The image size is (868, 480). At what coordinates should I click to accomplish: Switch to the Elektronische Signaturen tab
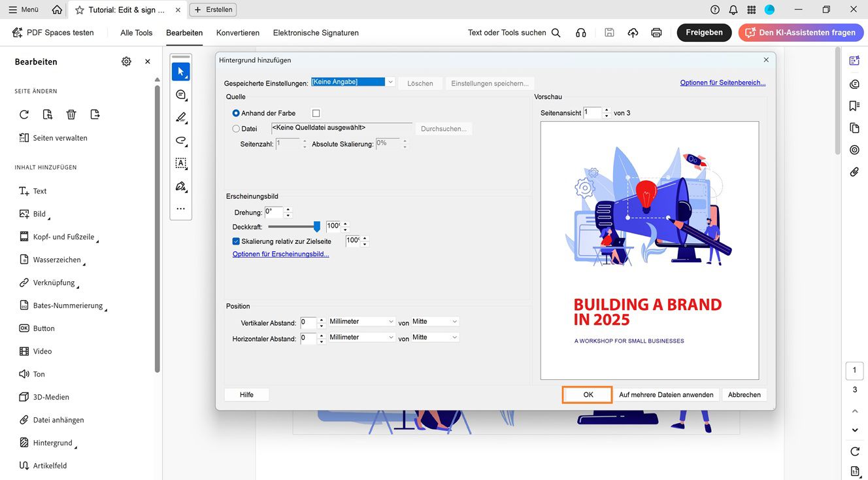[x=316, y=33]
